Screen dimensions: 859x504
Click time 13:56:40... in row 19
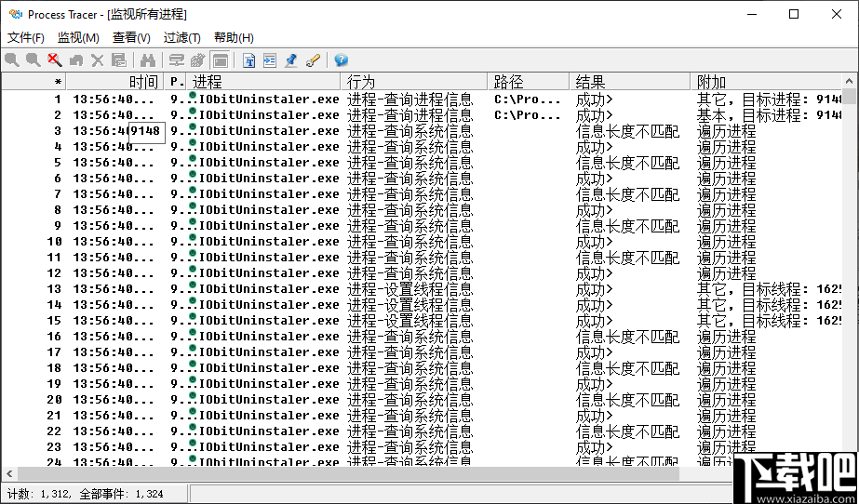[x=114, y=384]
